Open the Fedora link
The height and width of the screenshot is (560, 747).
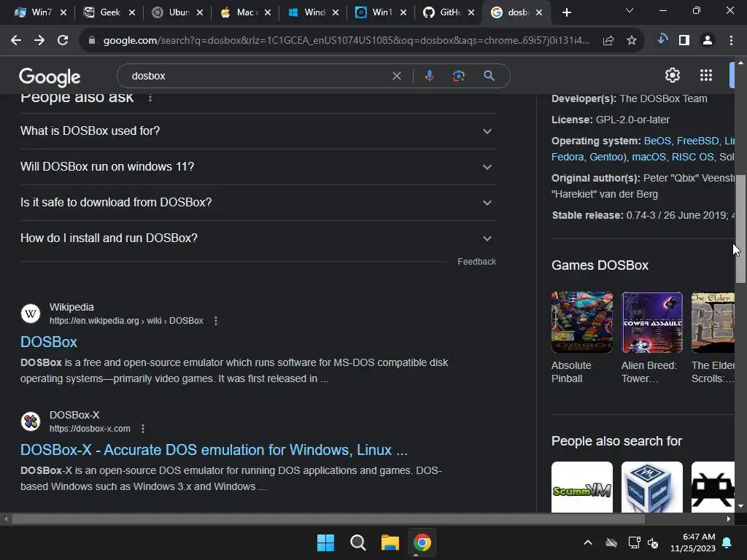point(568,157)
